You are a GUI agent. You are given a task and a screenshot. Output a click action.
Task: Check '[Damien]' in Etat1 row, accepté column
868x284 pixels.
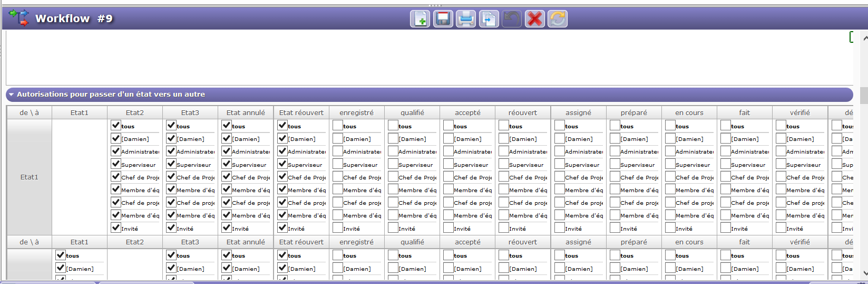point(448,138)
